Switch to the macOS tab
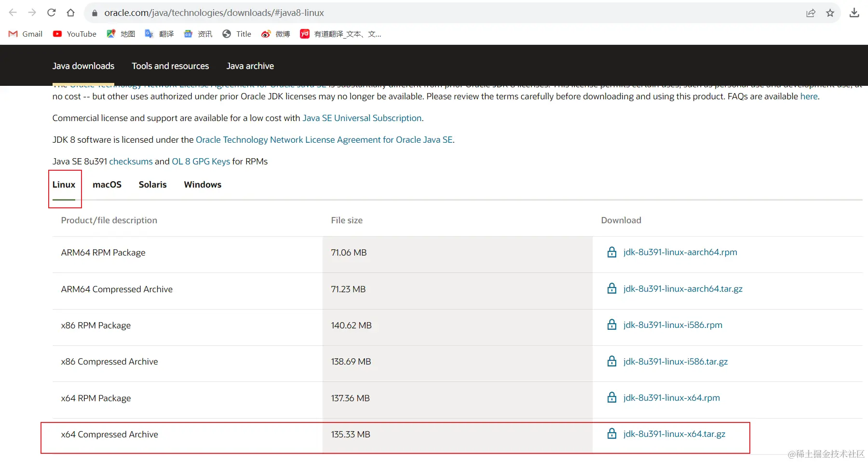Image resolution: width=868 pixels, height=462 pixels. coord(107,185)
